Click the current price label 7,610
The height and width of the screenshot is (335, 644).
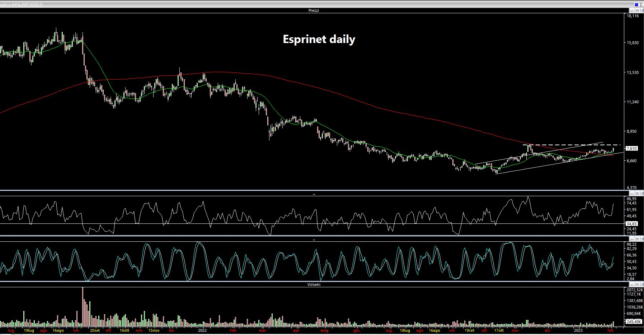632,148
